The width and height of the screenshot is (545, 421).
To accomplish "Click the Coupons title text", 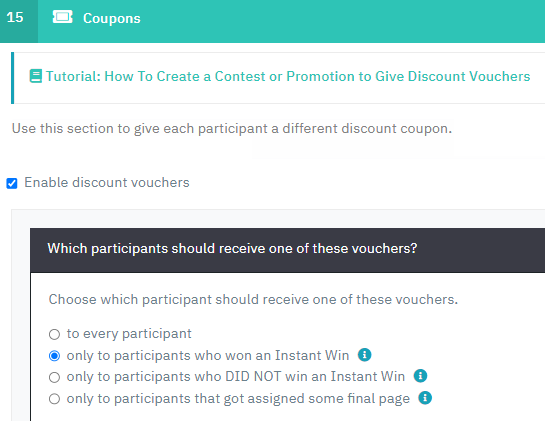I will (x=112, y=18).
